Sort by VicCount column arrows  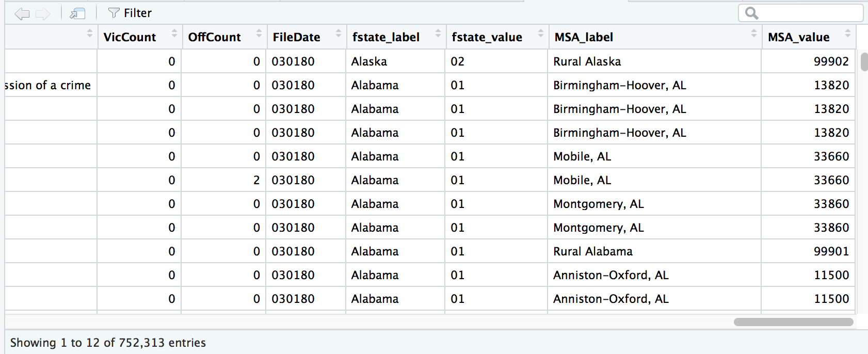174,34
